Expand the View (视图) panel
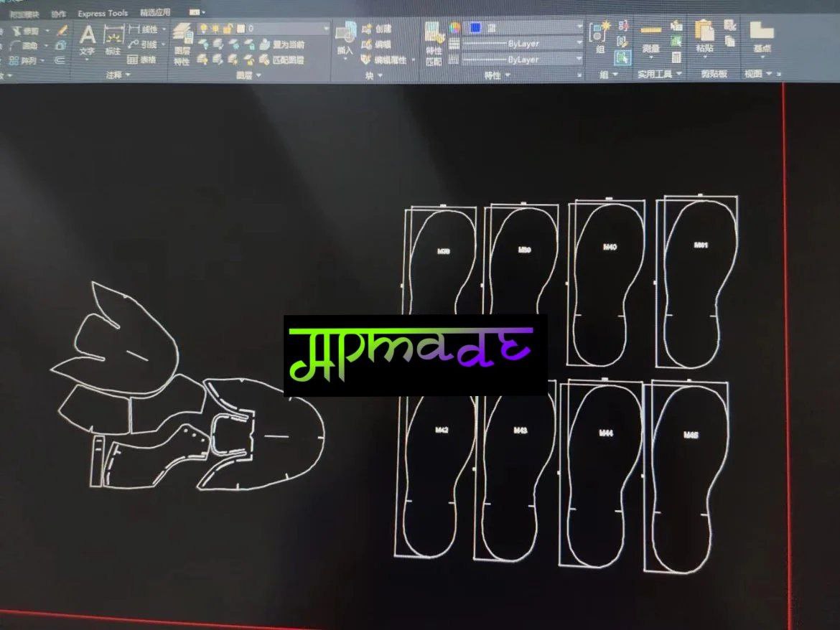This screenshot has width=840, height=630. [758, 73]
